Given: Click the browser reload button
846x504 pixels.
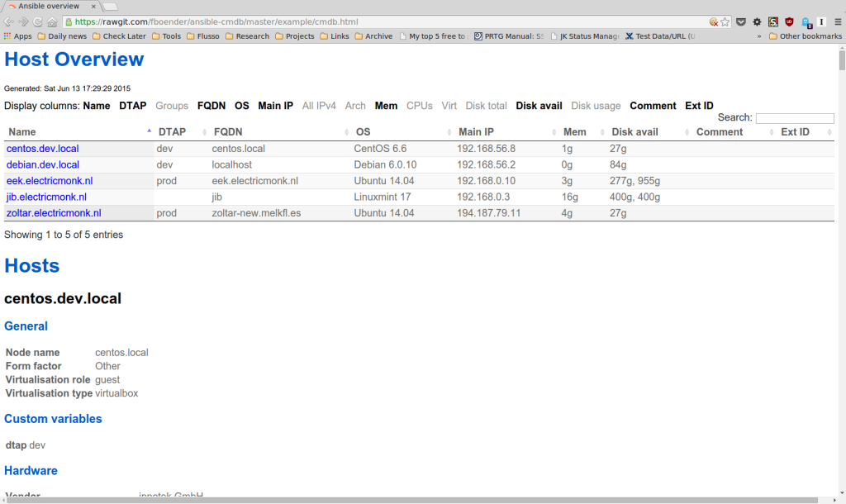Looking at the screenshot, I should pos(38,22).
